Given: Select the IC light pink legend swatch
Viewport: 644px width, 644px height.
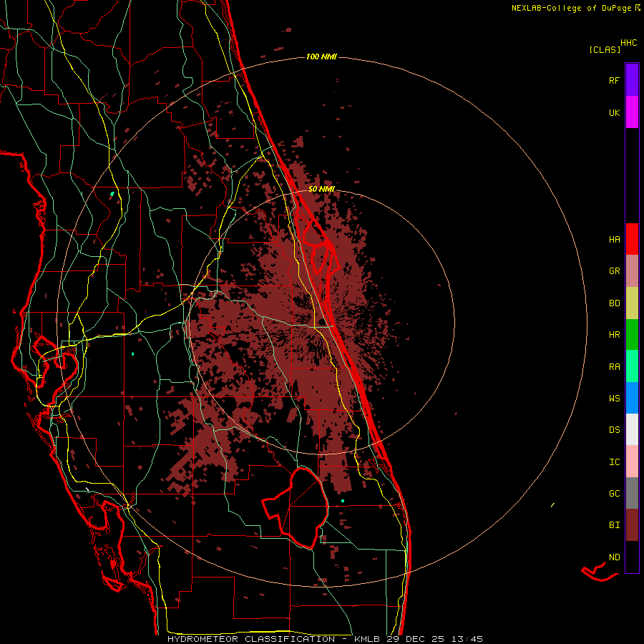Looking at the screenshot, I should (x=632, y=462).
